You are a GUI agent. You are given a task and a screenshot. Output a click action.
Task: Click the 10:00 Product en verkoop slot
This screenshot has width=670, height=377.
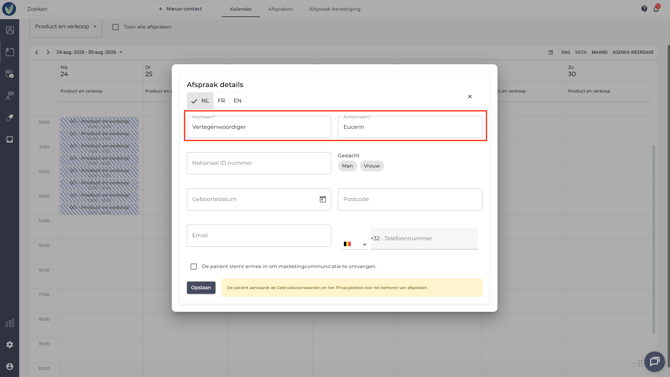99,123
